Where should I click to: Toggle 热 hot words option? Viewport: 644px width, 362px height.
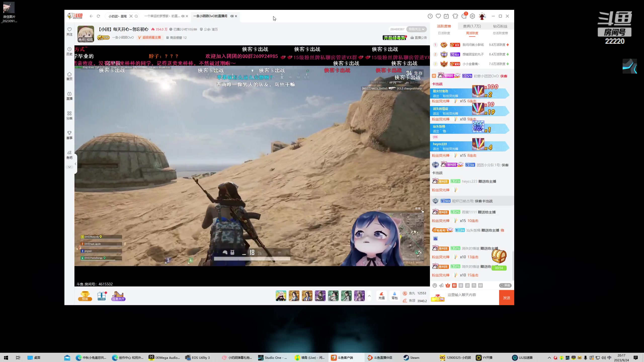[x=474, y=285]
